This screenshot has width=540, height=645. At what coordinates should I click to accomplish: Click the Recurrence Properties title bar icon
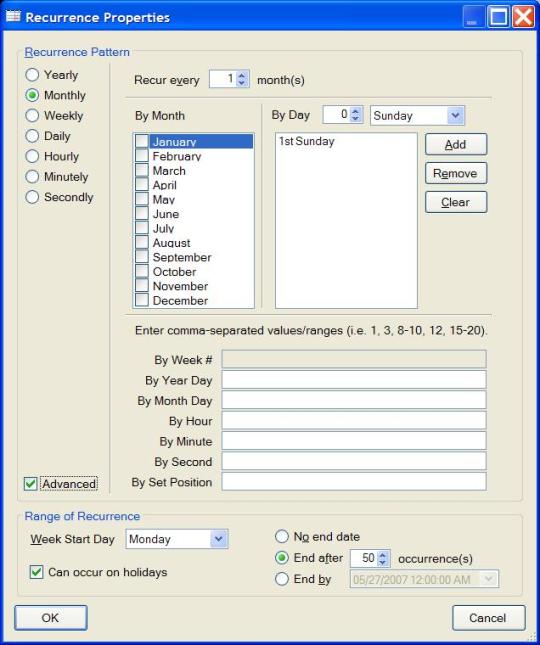[x=13, y=16]
